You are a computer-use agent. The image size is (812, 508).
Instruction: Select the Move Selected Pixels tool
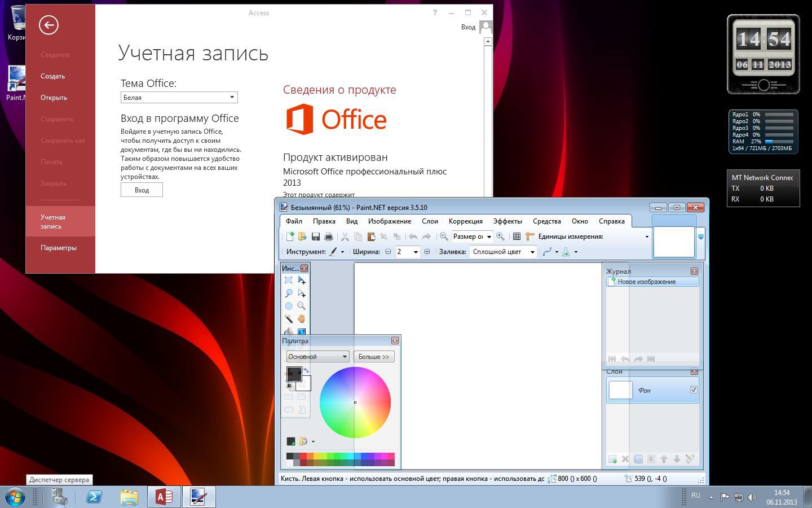point(302,281)
